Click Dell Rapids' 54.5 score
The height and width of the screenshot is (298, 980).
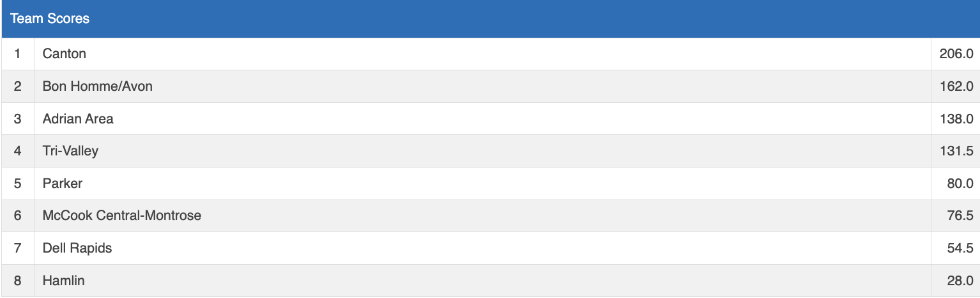[960, 248]
